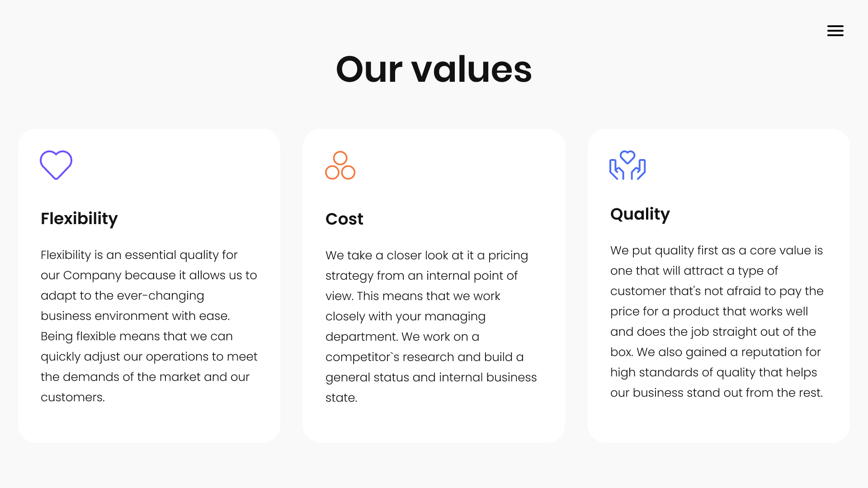Click the word customers. in Flexibility card

click(73, 397)
